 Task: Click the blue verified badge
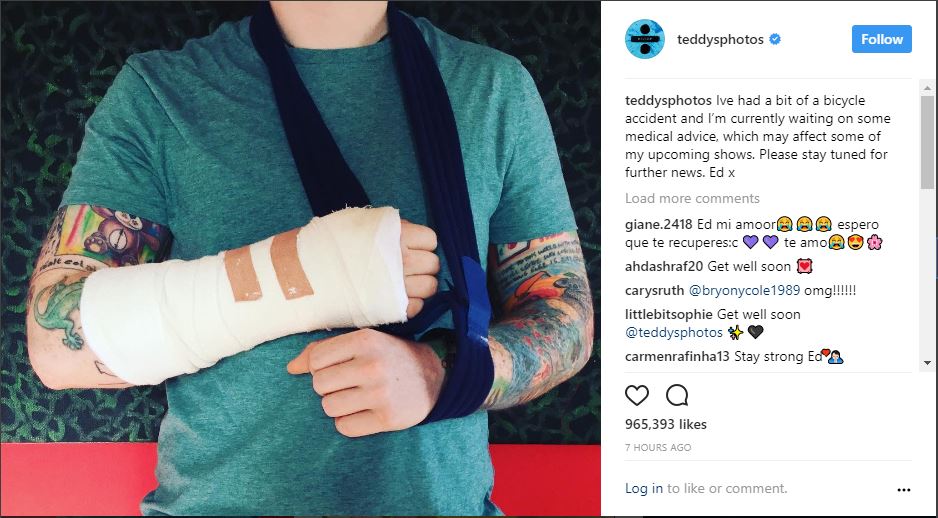775,39
